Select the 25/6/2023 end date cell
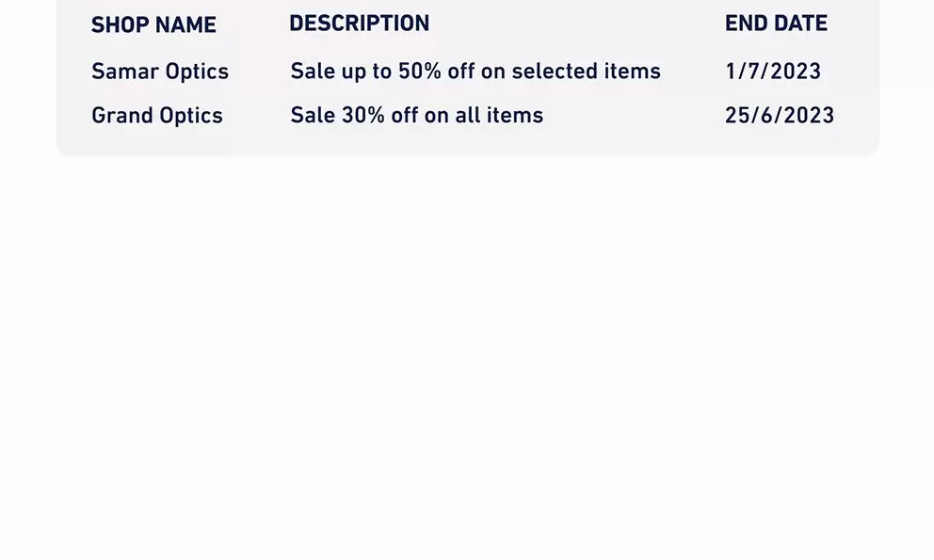934x560 pixels. [x=780, y=116]
